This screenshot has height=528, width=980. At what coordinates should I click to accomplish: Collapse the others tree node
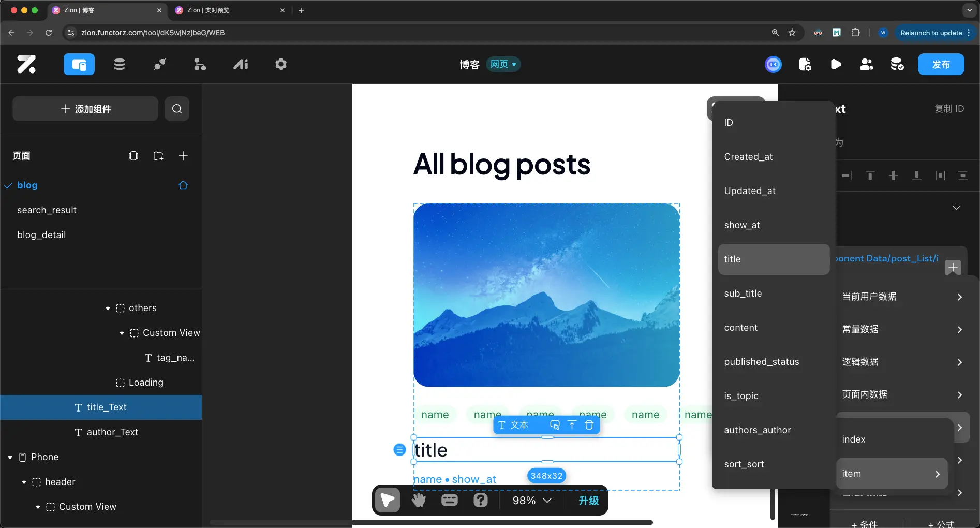(x=108, y=308)
